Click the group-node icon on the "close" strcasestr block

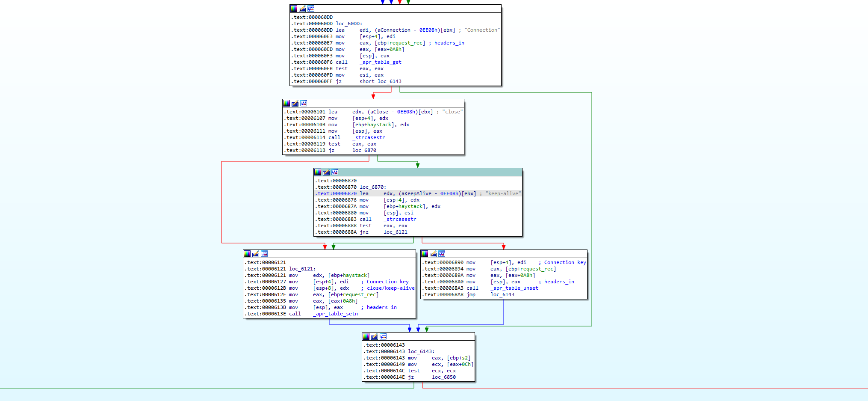tap(304, 103)
